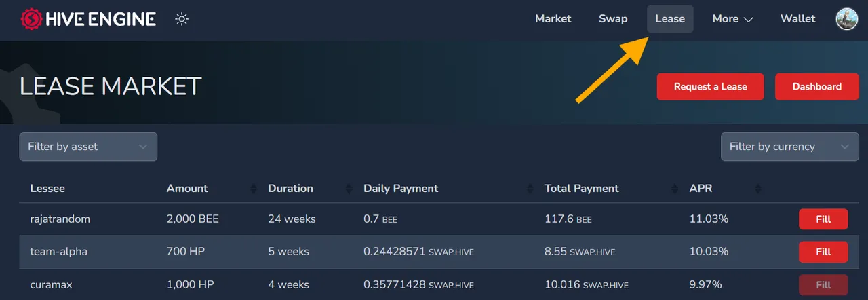This screenshot has width=868, height=300.
Task: Click the 4 weeks duration
Action: click(288, 285)
